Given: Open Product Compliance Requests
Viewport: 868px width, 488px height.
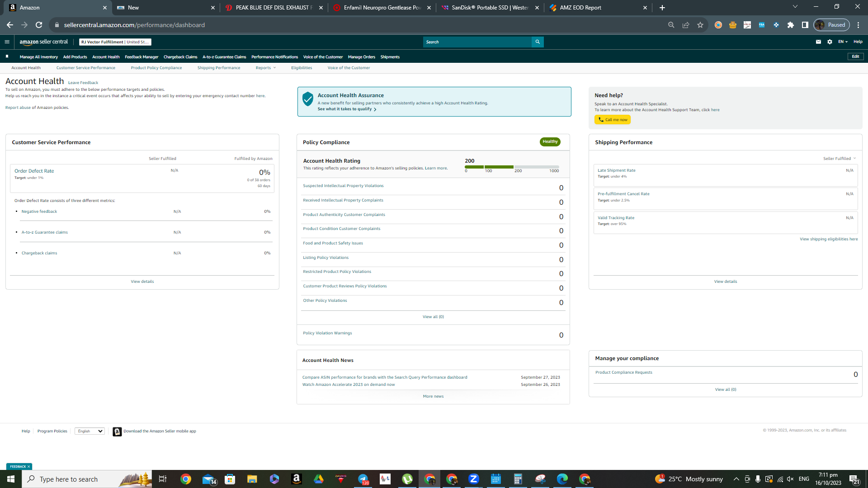Looking at the screenshot, I should click(624, 372).
